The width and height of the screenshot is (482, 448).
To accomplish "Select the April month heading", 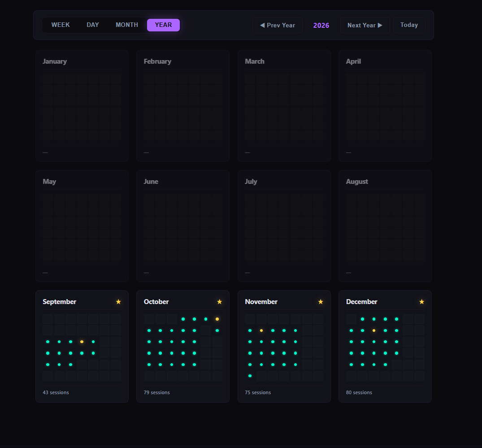I will (353, 61).
